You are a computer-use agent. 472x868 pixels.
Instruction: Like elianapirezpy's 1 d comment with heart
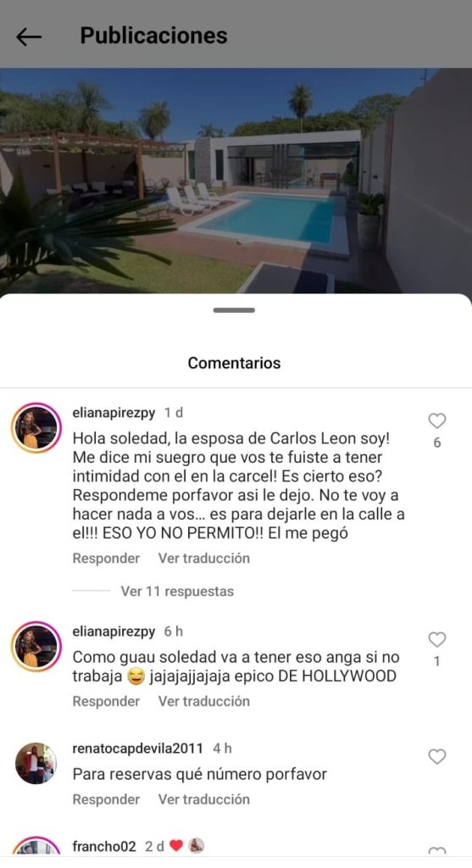(x=437, y=421)
